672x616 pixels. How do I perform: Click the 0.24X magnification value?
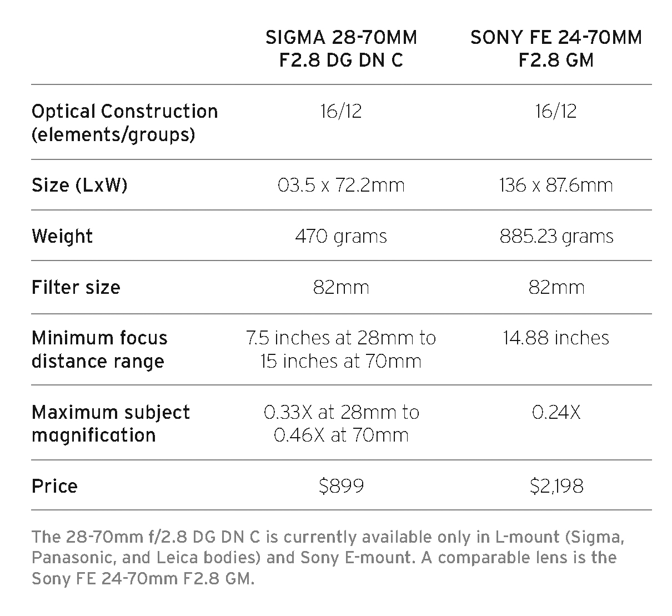tap(556, 412)
